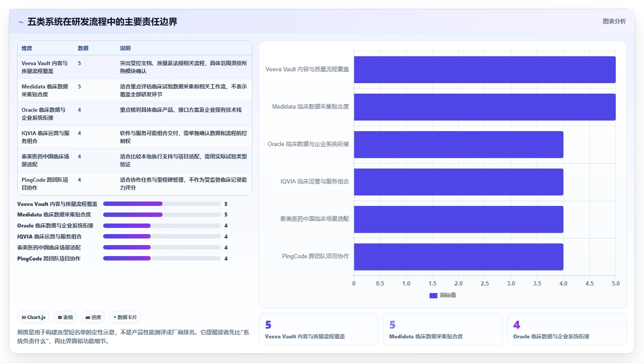This screenshot has width=644, height=363.
Task: Click chart axis label PingCode 跨团队项目协作
Action: click(x=315, y=257)
